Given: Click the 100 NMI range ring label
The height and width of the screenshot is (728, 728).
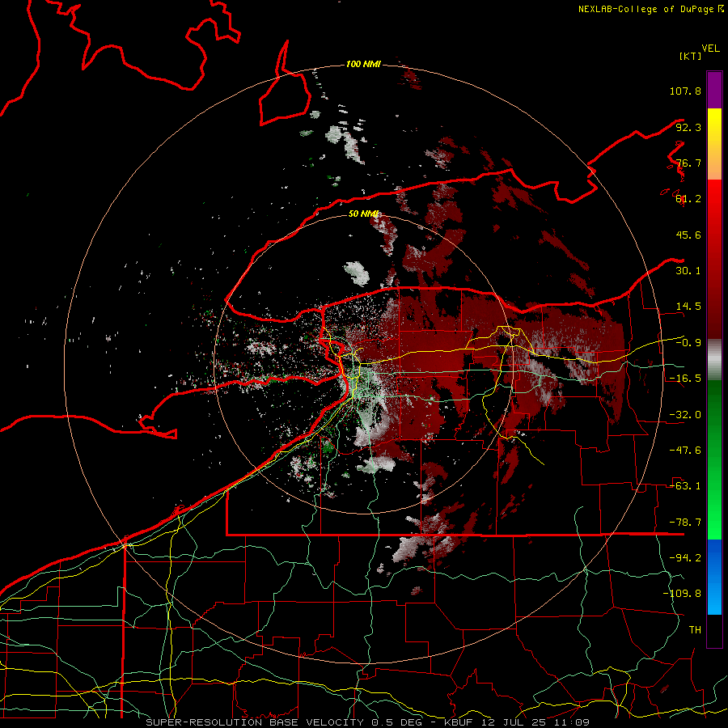Looking at the screenshot, I should [363, 64].
